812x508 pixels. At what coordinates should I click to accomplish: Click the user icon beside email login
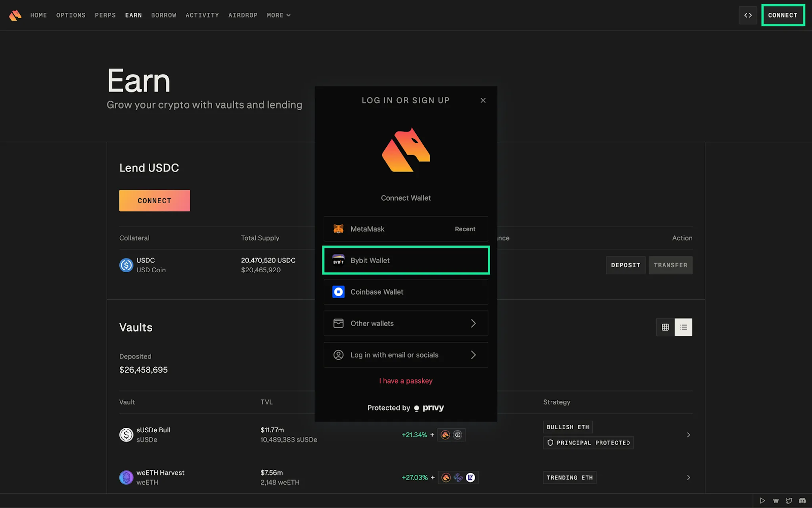click(x=339, y=355)
